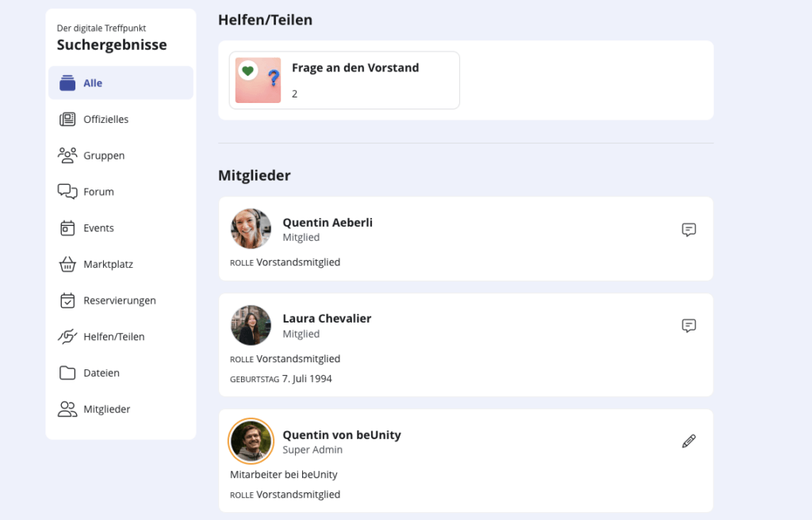Open Quentin Aeberli's profile name
812x520 pixels.
click(327, 223)
